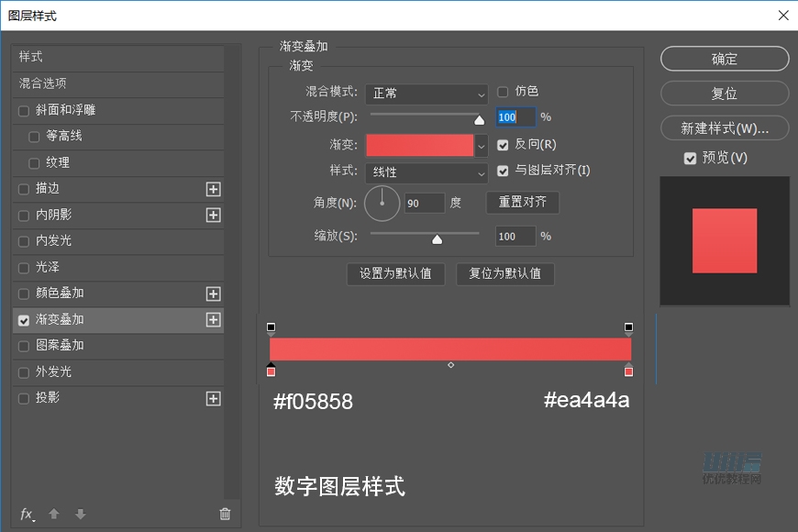Click the angle dial next to 角度
798x532 pixels.
[382, 203]
